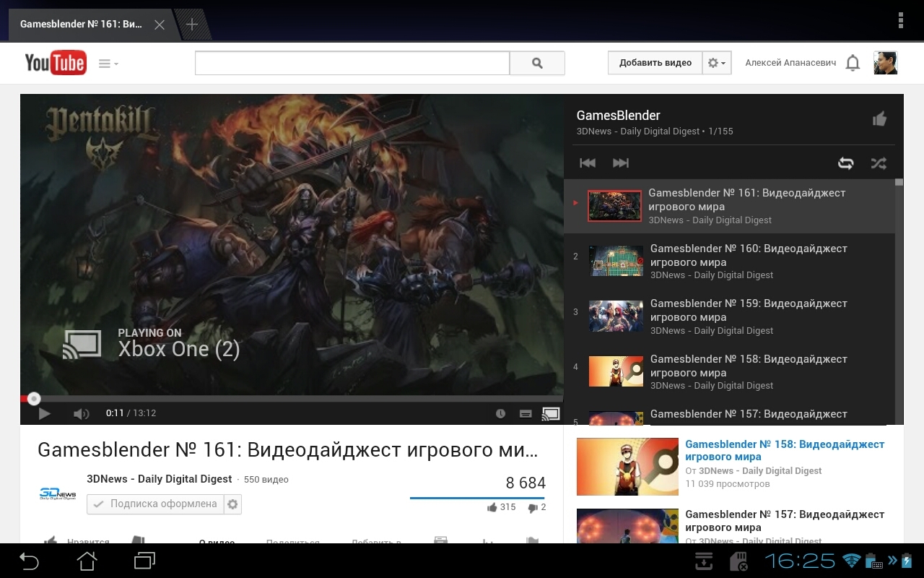This screenshot has height=578, width=924.
Task: Open the notifications bell
Action: (853, 63)
